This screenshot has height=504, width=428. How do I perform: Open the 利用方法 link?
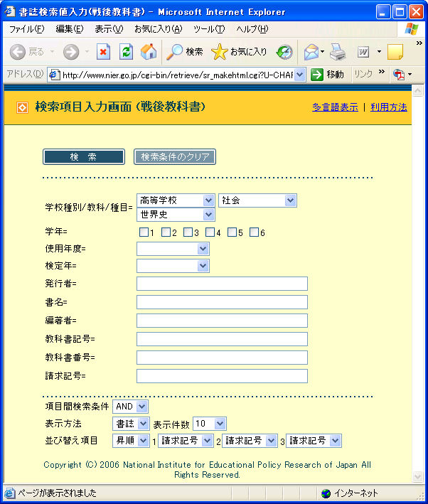click(388, 107)
